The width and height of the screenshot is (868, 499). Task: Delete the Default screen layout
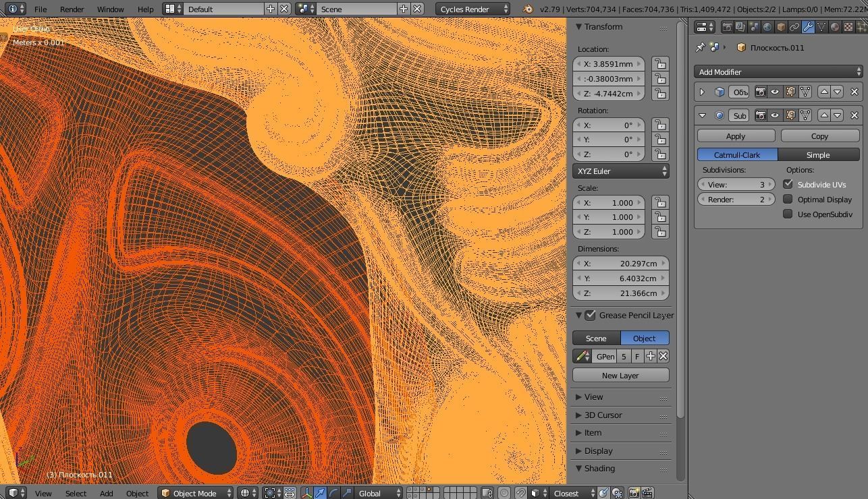point(285,9)
